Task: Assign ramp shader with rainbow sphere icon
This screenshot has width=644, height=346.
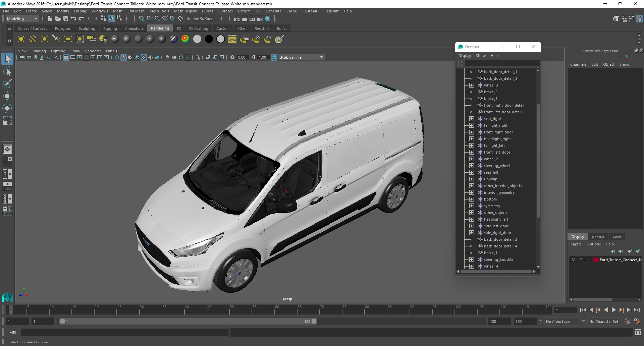Action: pos(185,39)
